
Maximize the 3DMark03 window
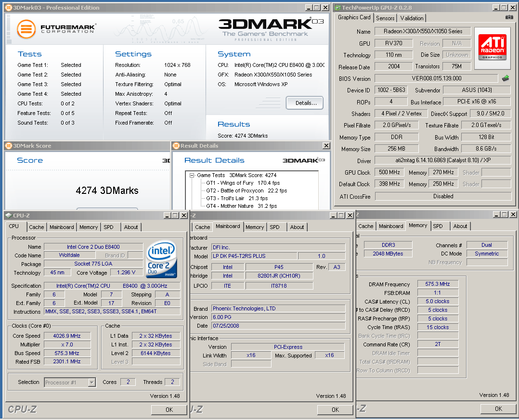click(317, 8)
